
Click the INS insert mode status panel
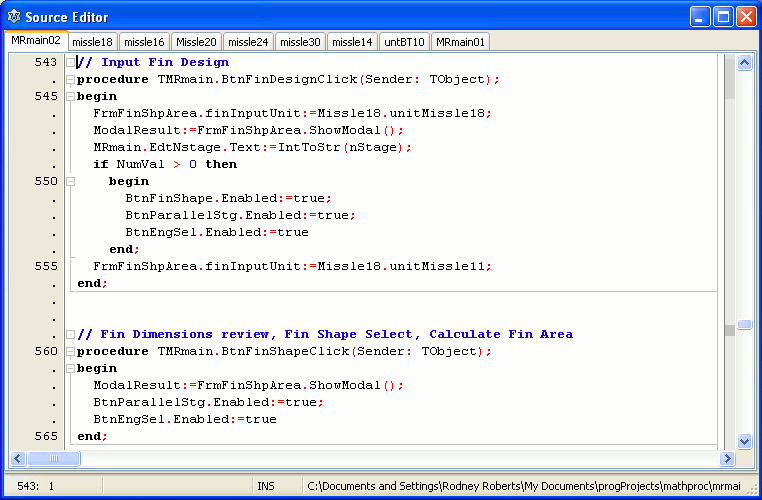(x=266, y=486)
